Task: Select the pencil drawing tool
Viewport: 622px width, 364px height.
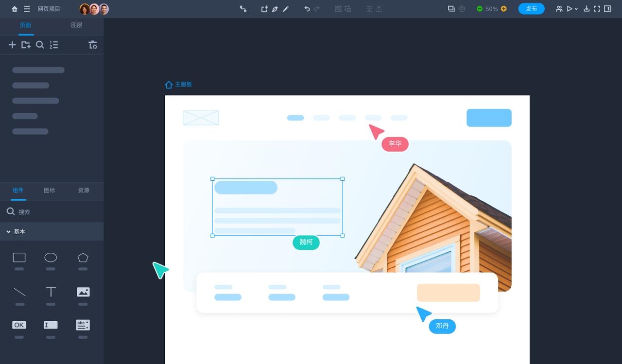Action: 286,9
